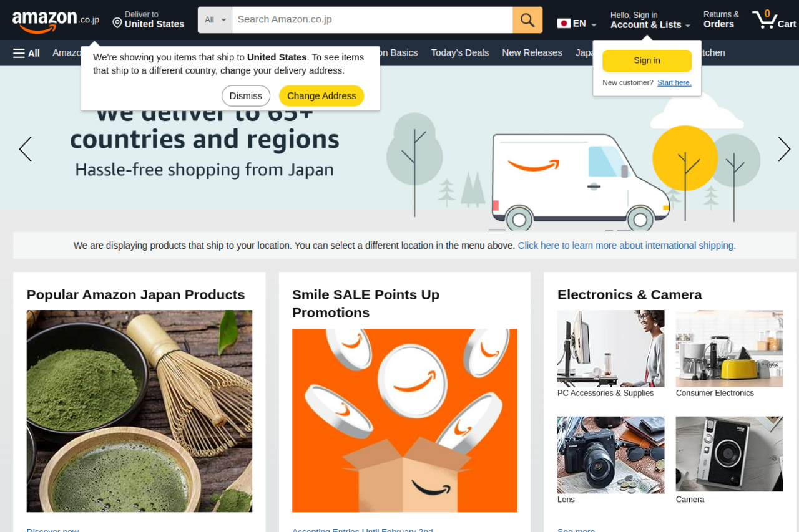Expand the All search category dropdown
Screen dimensions: 799x532
[x=215, y=20]
